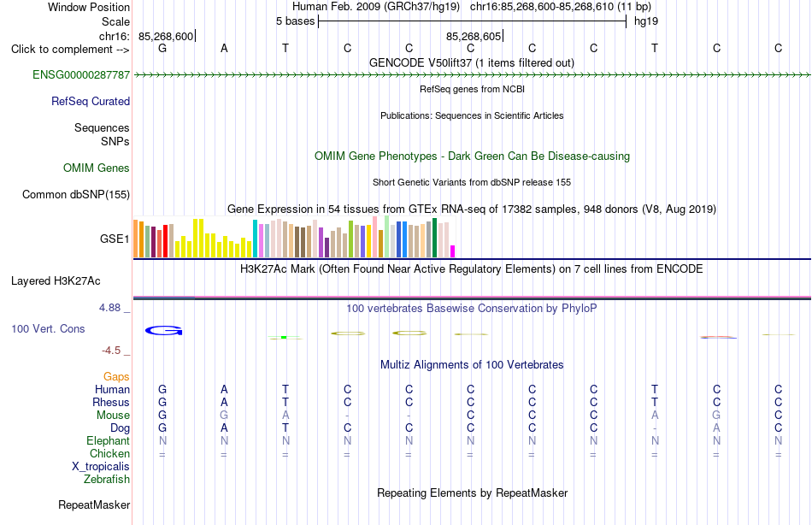The width and height of the screenshot is (812, 525).
Task: Click the -4.5 PhyloP lower value
Action: pos(111,351)
